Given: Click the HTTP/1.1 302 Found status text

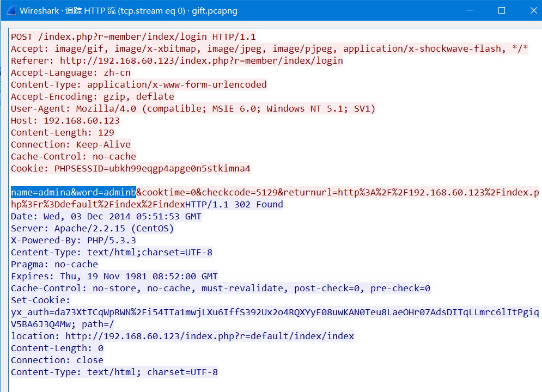Looking at the screenshot, I should pos(234,205).
